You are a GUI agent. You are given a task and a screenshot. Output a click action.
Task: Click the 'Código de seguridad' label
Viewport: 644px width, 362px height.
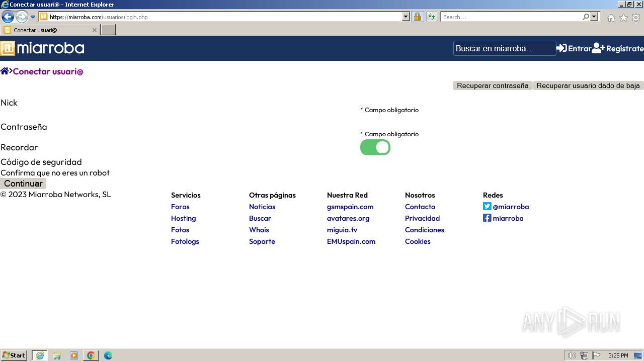(41, 162)
